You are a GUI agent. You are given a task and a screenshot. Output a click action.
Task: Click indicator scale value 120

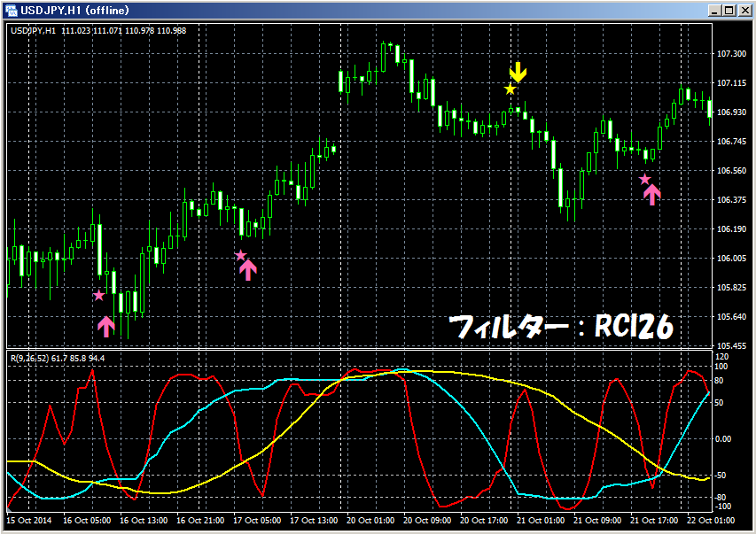722,357
